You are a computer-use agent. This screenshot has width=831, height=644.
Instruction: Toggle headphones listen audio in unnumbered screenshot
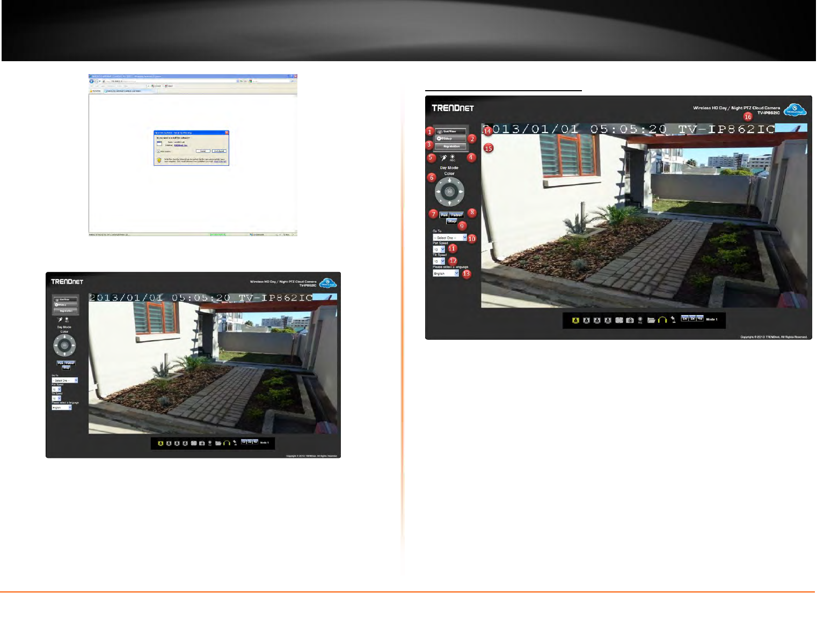[227, 443]
